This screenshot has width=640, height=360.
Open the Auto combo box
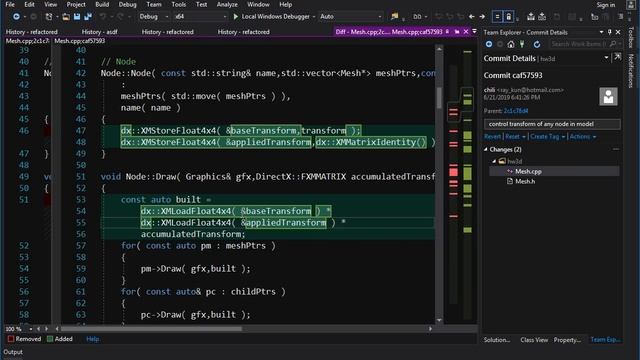click(x=351, y=17)
